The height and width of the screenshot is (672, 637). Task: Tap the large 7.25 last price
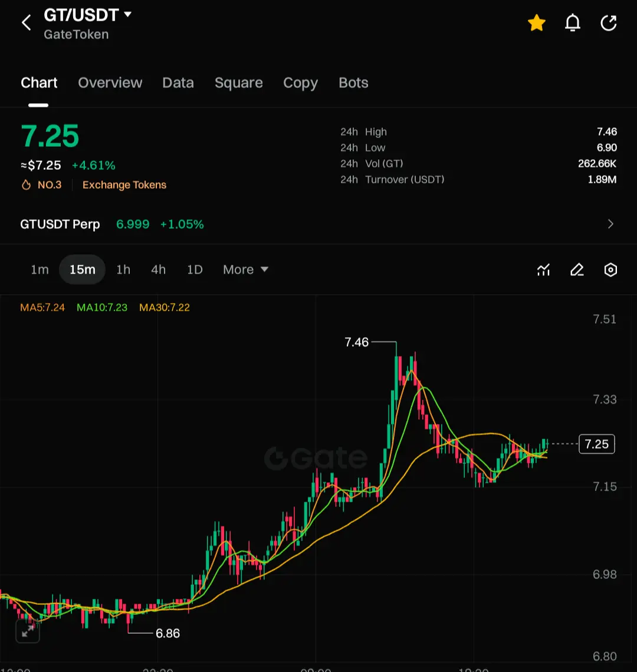(50, 136)
